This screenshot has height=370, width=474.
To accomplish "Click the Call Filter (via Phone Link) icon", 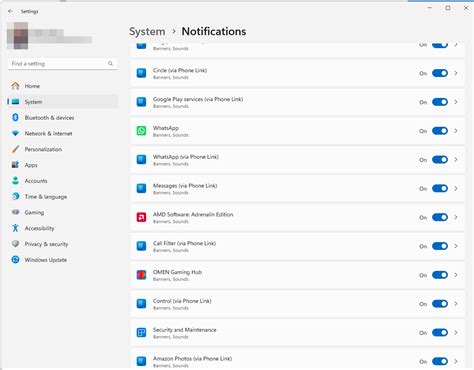I will click(x=141, y=246).
